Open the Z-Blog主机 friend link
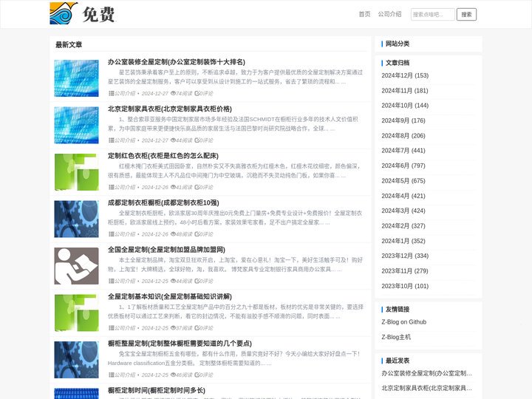 396,337
